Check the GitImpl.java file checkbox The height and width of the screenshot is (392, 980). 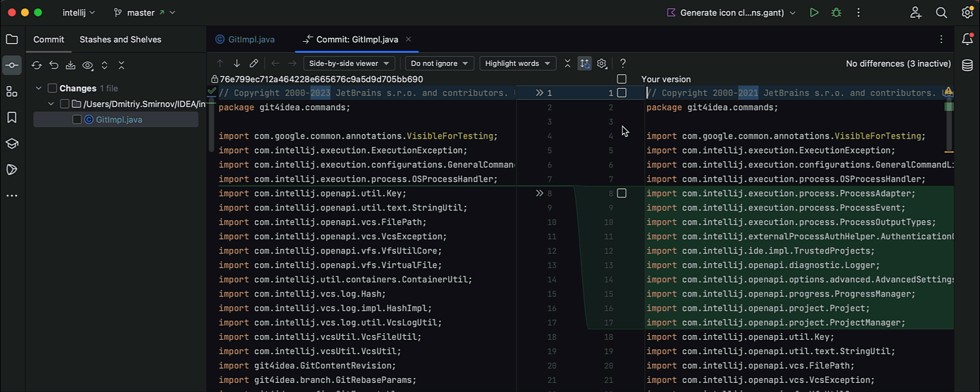click(x=77, y=120)
